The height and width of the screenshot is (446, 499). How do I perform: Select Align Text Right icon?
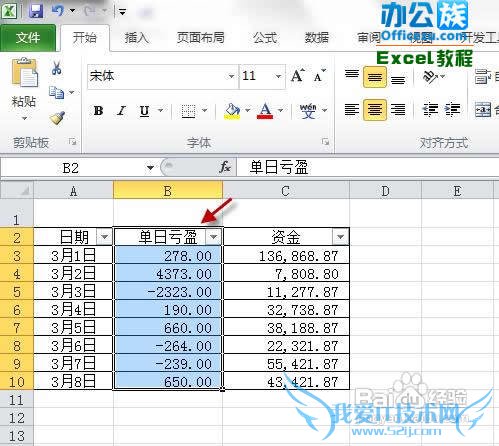398,109
